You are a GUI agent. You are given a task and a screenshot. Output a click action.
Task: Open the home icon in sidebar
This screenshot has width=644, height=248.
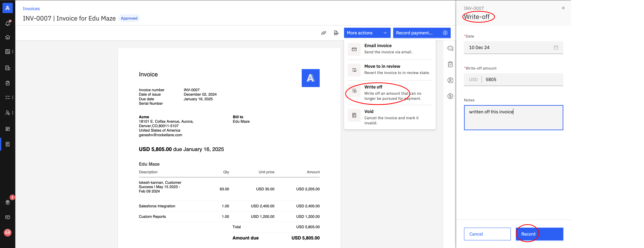point(8,37)
